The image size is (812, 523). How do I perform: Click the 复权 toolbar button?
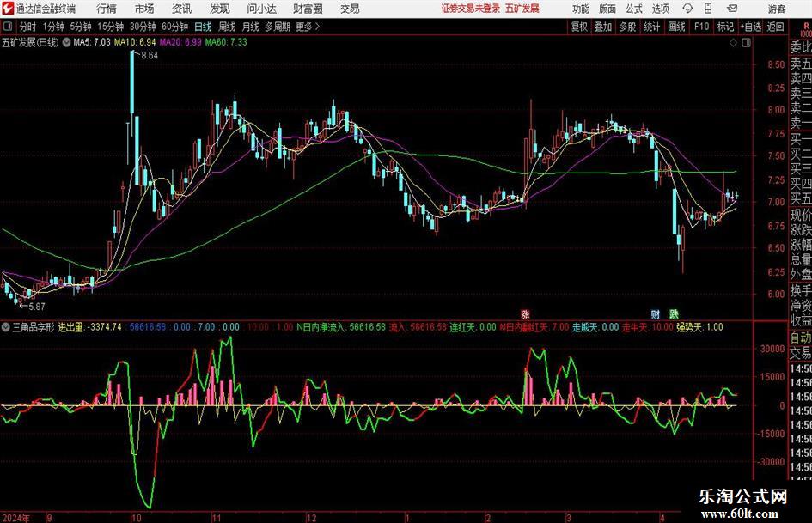[579, 27]
